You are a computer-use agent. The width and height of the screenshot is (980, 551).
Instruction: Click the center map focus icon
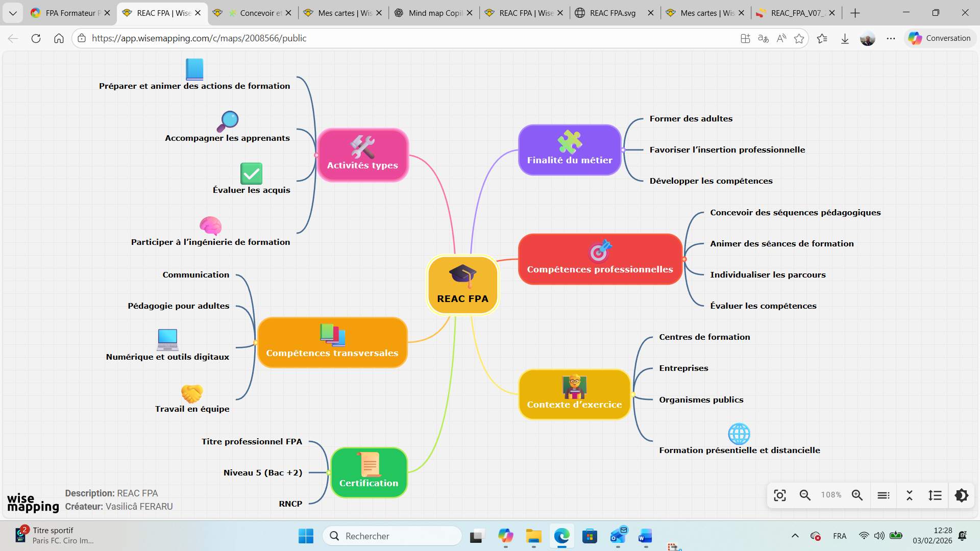(780, 495)
